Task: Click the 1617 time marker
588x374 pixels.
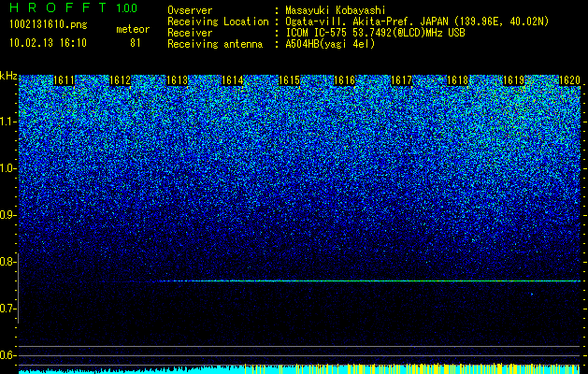Action: 402,80
